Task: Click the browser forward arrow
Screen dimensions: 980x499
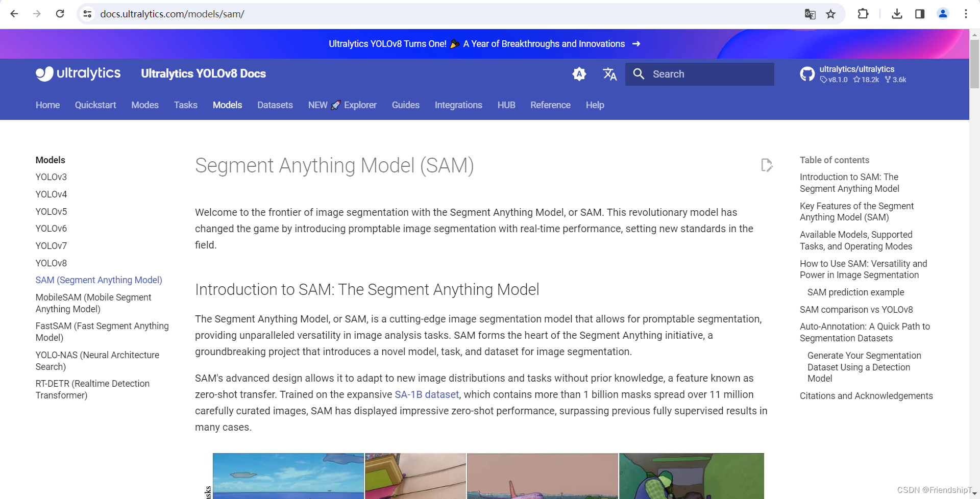Action: pyautogui.click(x=37, y=14)
